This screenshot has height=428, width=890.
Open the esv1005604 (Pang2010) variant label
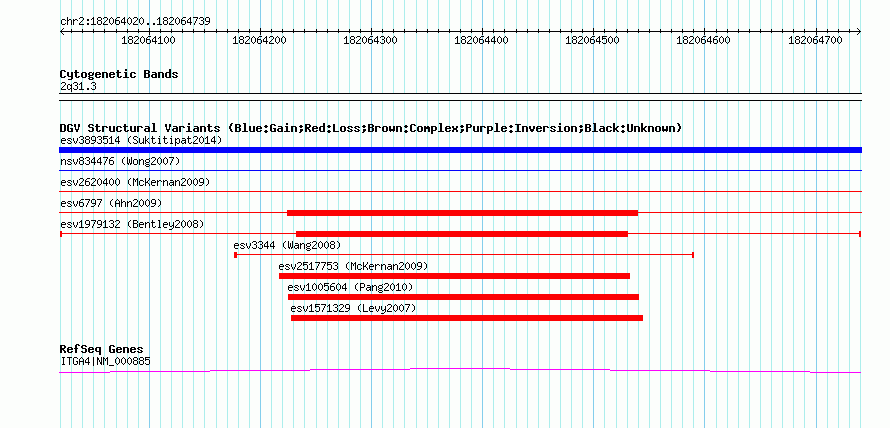(x=350, y=287)
